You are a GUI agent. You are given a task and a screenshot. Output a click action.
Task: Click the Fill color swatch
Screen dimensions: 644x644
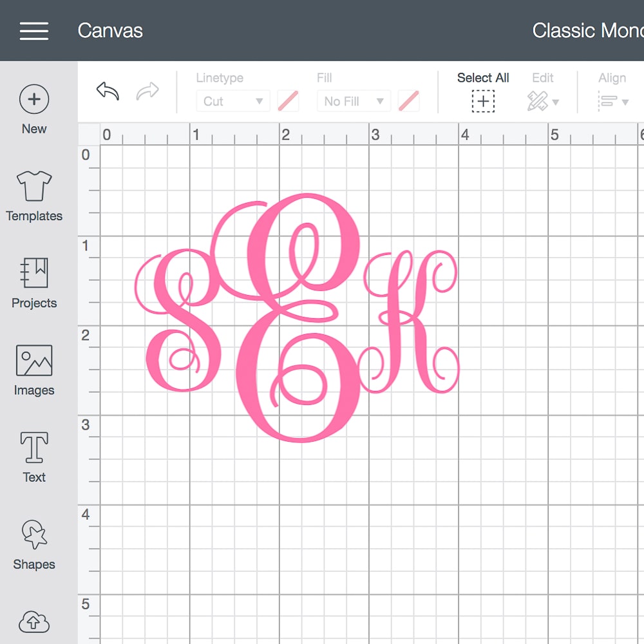pos(409,101)
